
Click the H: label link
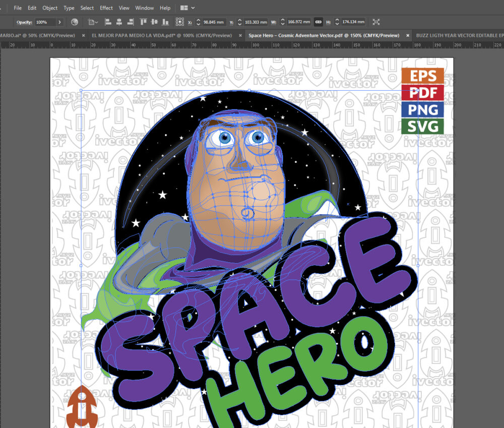pos(328,23)
